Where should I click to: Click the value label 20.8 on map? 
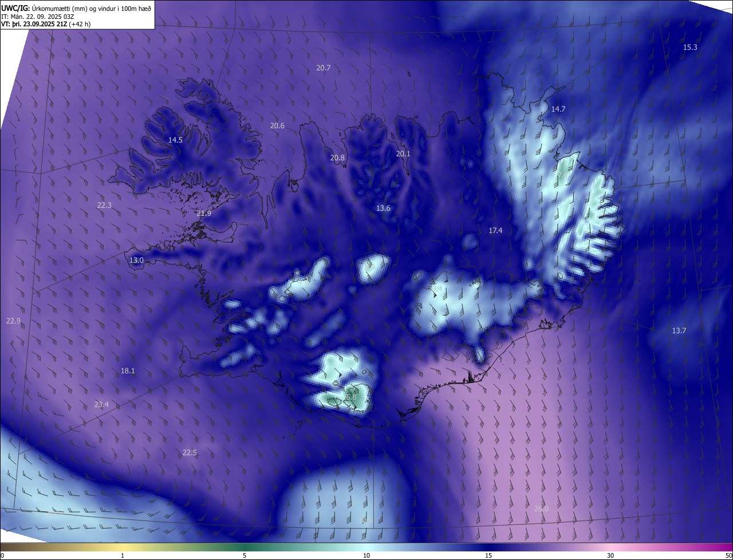click(337, 157)
